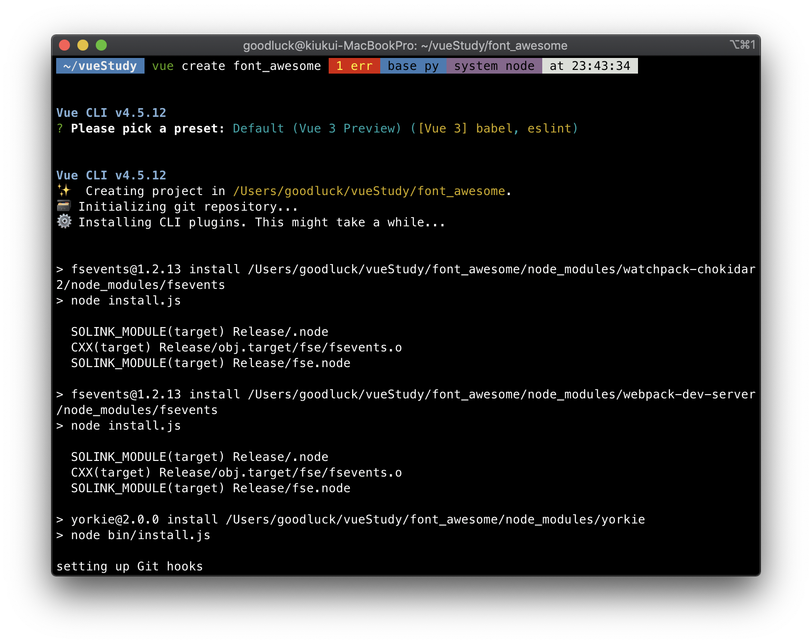Click the second 'SOLINK_MODULE(target) Release/.node' line
The height and width of the screenshot is (644, 812).
[200, 457]
